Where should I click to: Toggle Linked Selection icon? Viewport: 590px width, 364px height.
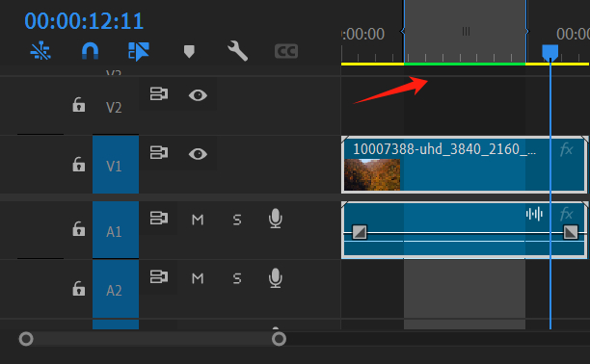(139, 51)
